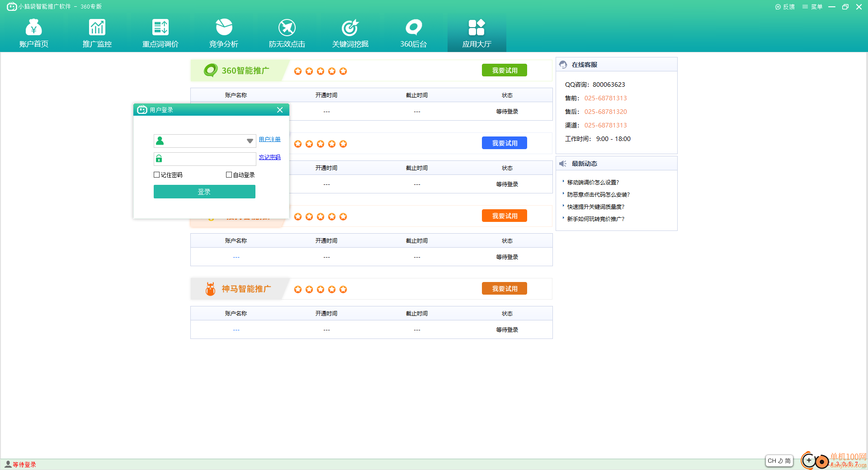Image resolution: width=868 pixels, height=470 pixels.
Task: Click the 售前 phone number 025-68781313
Action: tap(606, 98)
